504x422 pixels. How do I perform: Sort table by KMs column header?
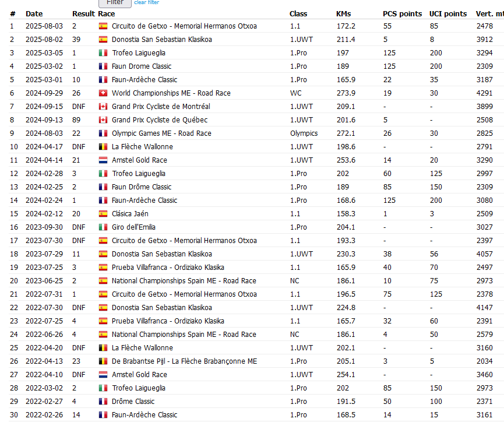tap(344, 14)
